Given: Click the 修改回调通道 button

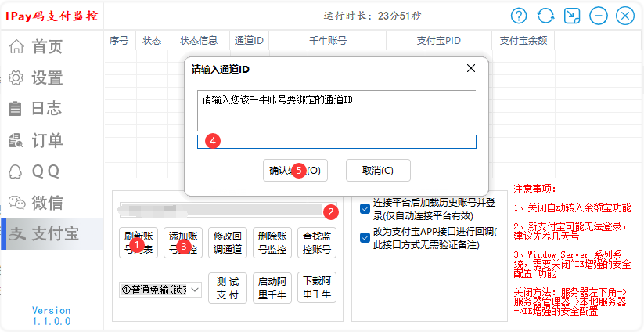Looking at the screenshot, I should pyautogui.click(x=228, y=243).
